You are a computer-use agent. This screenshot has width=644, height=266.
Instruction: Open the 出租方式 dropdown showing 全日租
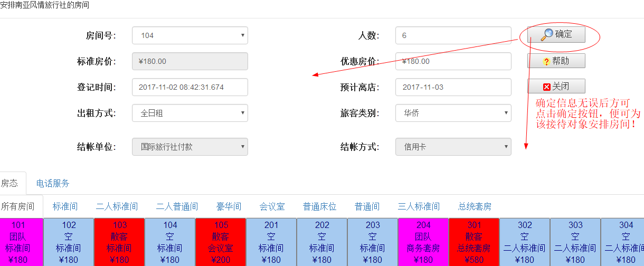(x=190, y=113)
